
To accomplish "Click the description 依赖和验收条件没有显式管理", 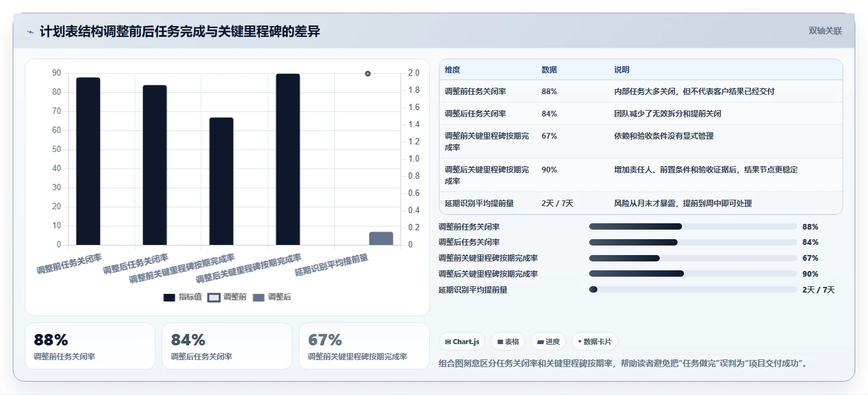I will coord(664,136).
